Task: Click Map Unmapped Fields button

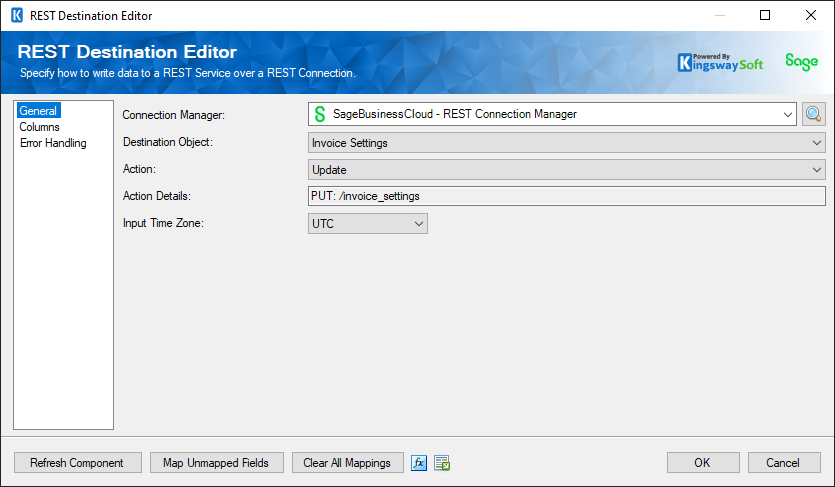Action: [x=217, y=463]
